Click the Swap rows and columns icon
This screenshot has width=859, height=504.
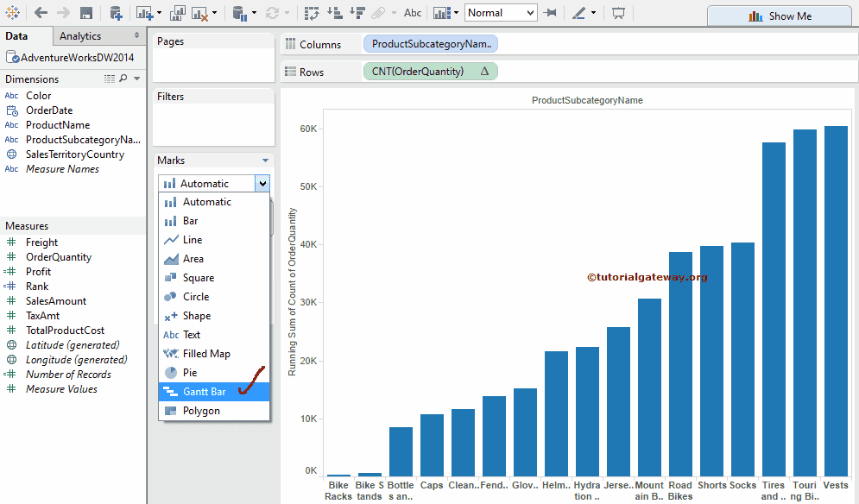(x=312, y=13)
